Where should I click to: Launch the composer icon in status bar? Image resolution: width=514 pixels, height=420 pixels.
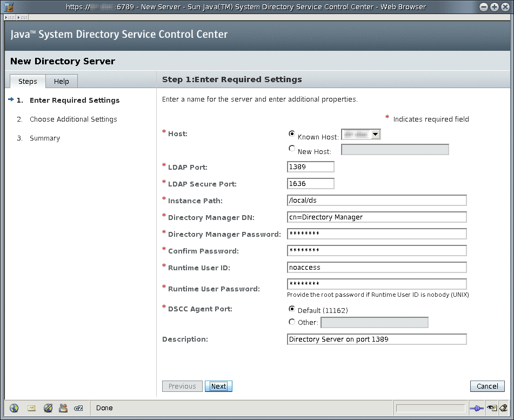(x=48, y=408)
